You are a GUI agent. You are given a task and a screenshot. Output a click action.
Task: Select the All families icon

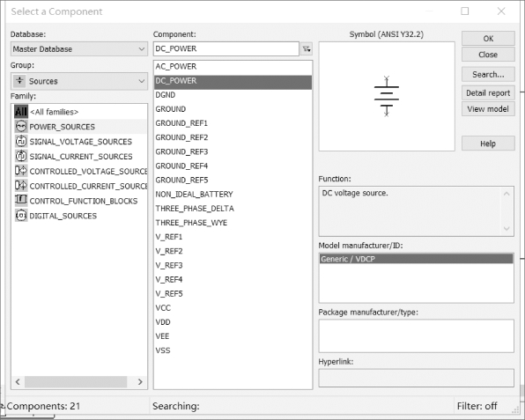(x=21, y=112)
